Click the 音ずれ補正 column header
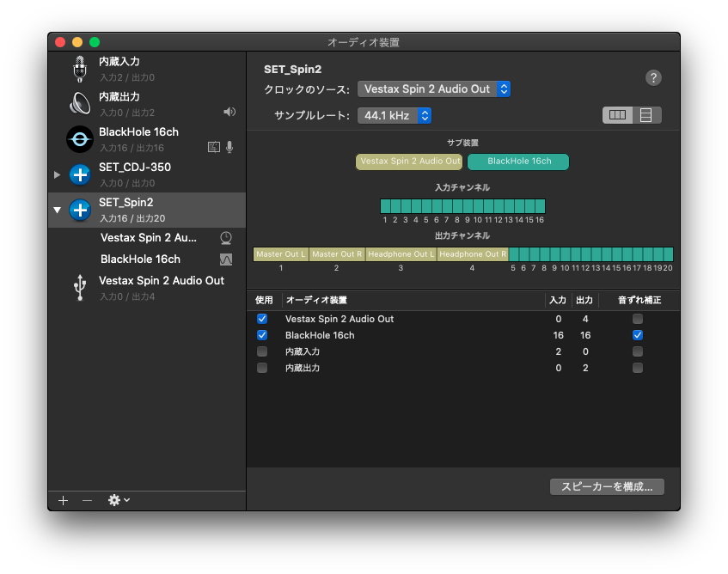The image size is (728, 574). point(639,300)
